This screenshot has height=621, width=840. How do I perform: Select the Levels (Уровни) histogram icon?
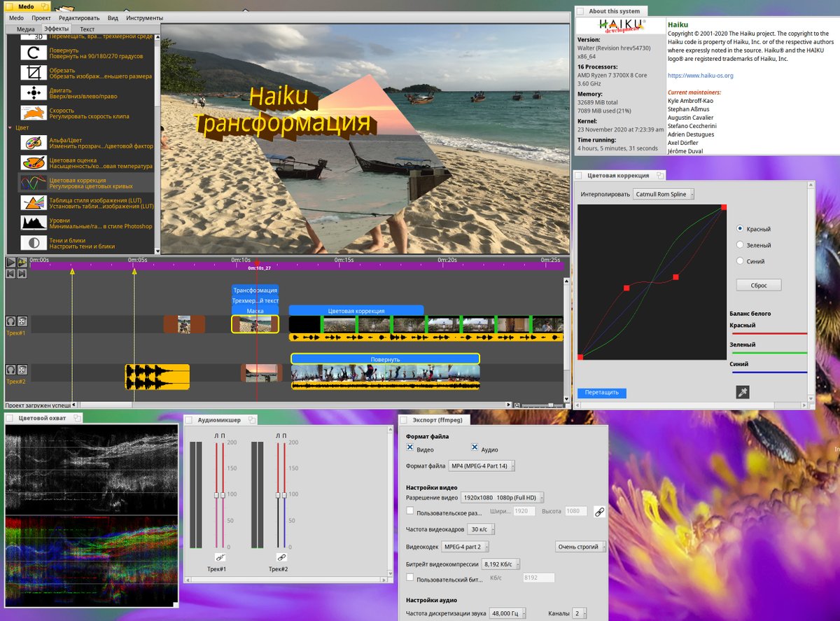coord(33,223)
